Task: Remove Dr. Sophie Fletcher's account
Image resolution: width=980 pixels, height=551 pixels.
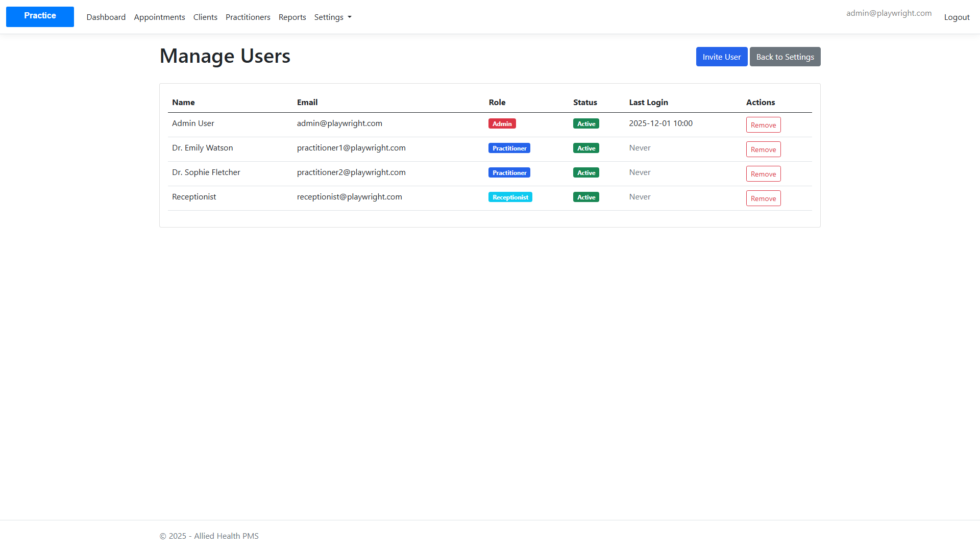Action: [763, 174]
